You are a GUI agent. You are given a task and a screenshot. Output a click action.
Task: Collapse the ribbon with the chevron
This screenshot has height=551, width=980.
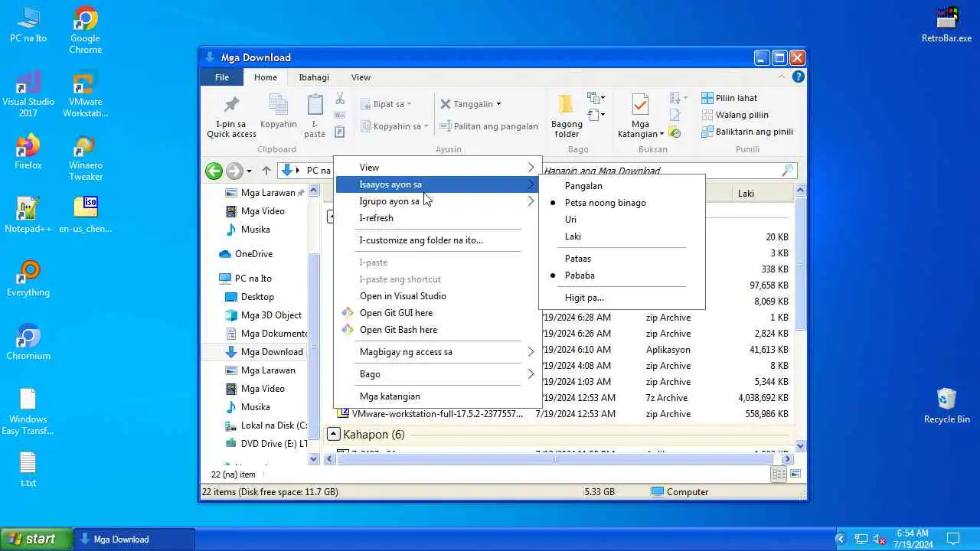pos(782,77)
